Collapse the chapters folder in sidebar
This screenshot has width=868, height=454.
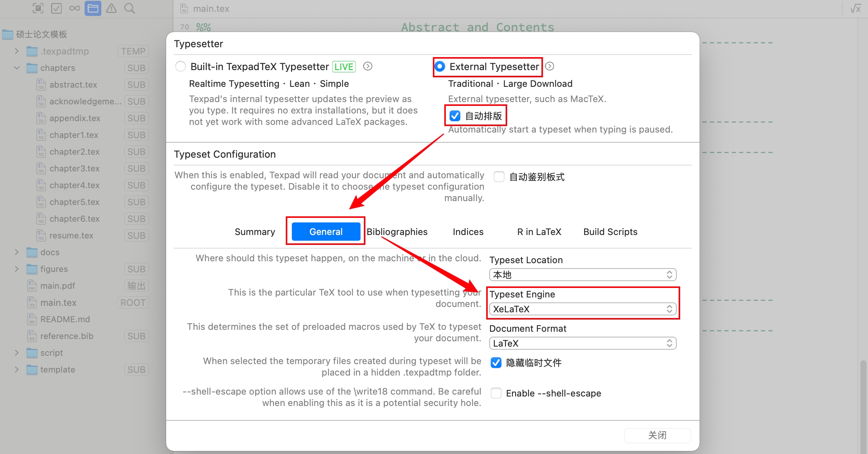coord(17,68)
